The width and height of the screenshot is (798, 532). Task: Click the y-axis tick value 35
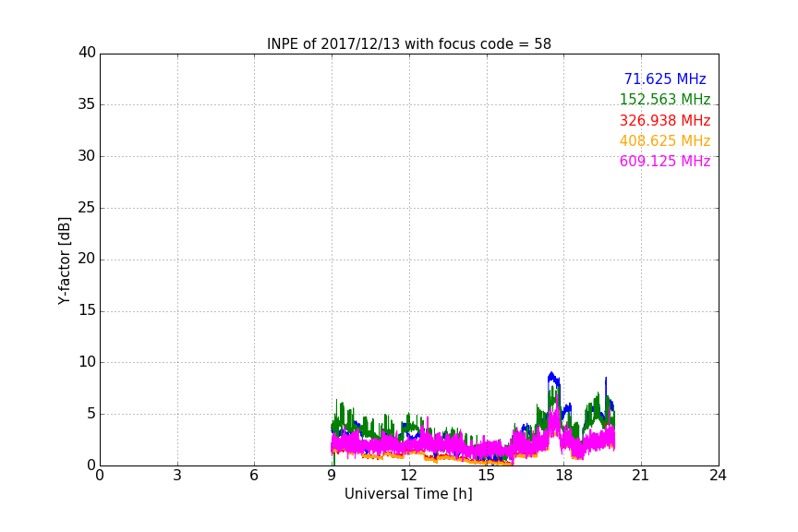pyautogui.click(x=87, y=104)
